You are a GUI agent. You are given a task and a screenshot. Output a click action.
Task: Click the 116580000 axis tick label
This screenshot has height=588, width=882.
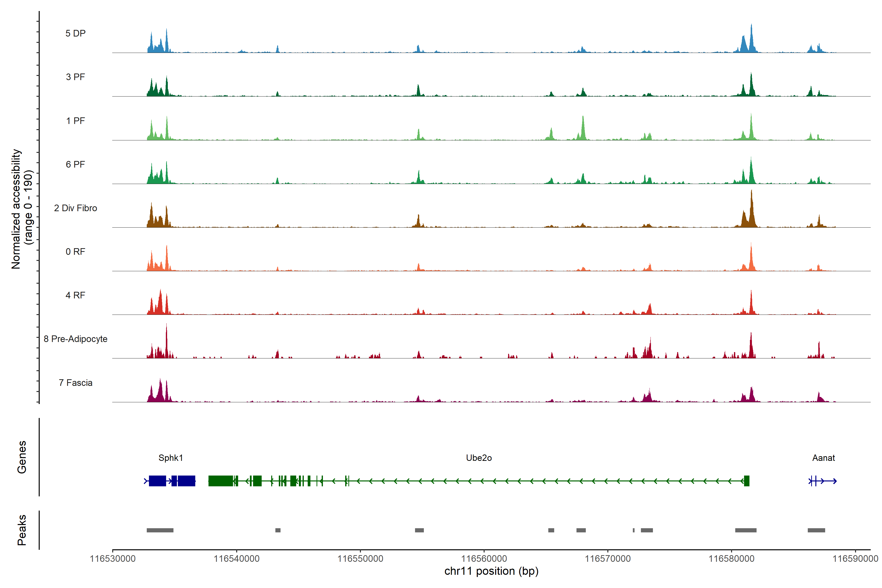click(731, 559)
